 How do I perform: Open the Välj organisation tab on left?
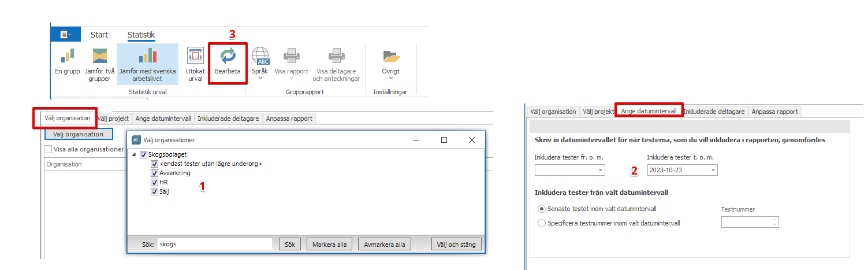click(x=68, y=118)
